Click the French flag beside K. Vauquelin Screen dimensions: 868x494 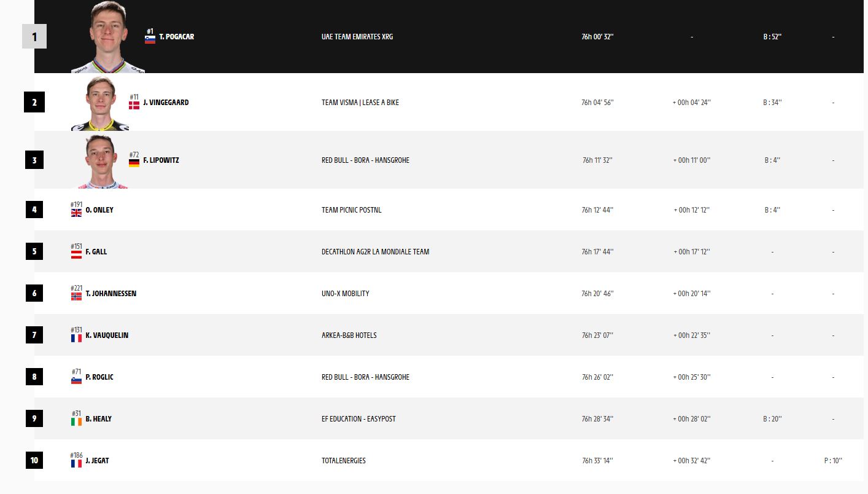76,338
